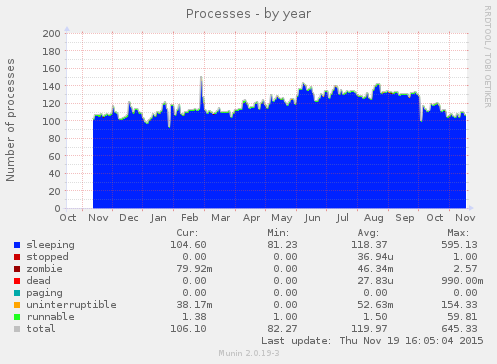This screenshot has width=497, height=364.
Task: Click the paging legend teal swatch
Action: (17, 293)
